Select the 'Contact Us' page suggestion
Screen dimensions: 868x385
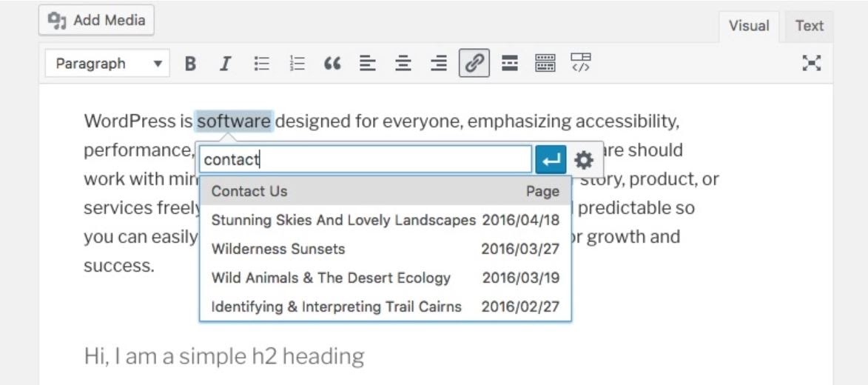click(386, 191)
